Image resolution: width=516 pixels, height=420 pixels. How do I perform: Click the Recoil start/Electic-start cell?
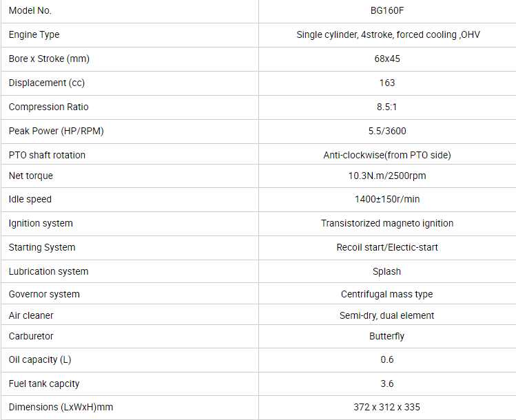(x=386, y=247)
